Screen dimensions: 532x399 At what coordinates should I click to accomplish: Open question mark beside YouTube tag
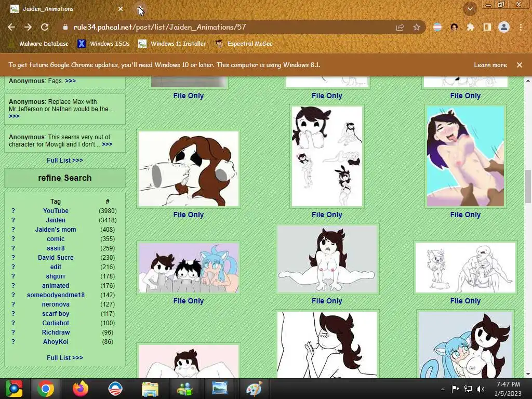click(13, 211)
